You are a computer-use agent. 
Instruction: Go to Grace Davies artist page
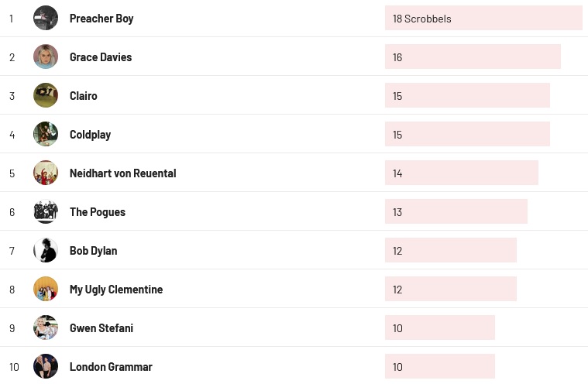point(101,57)
